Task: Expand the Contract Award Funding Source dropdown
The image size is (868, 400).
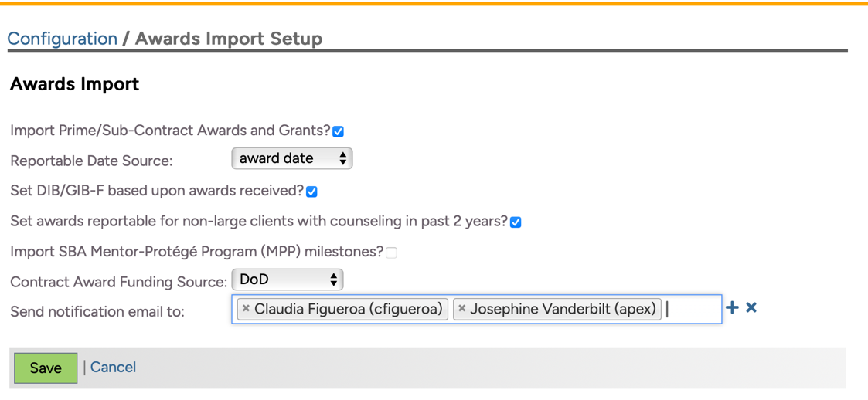Action: click(287, 280)
